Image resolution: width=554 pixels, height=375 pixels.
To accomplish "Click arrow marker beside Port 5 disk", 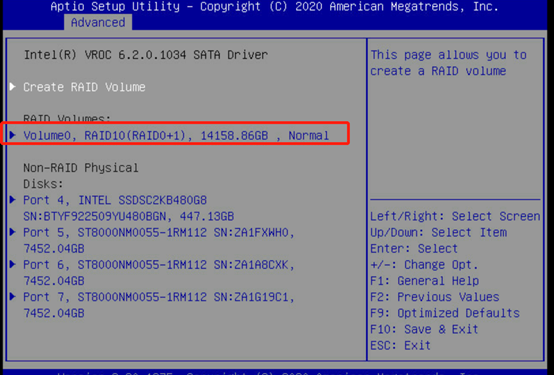I will point(13,232).
